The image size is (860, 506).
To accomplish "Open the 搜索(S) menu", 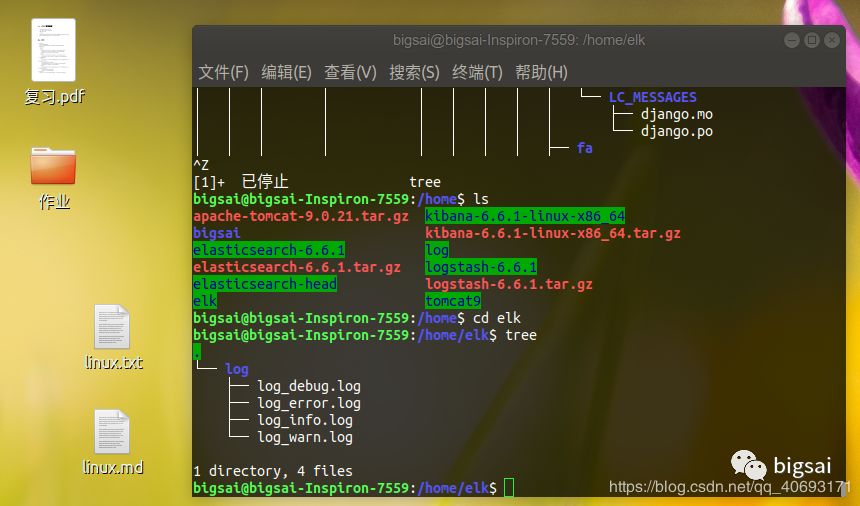I will [414, 72].
